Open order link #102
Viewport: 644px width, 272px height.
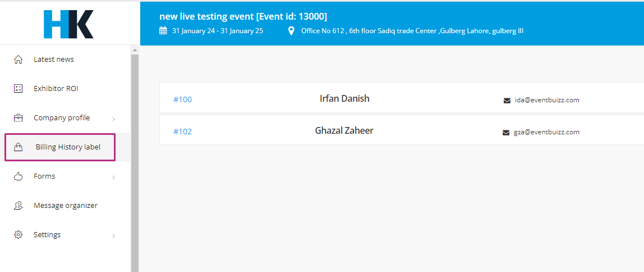[182, 132]
